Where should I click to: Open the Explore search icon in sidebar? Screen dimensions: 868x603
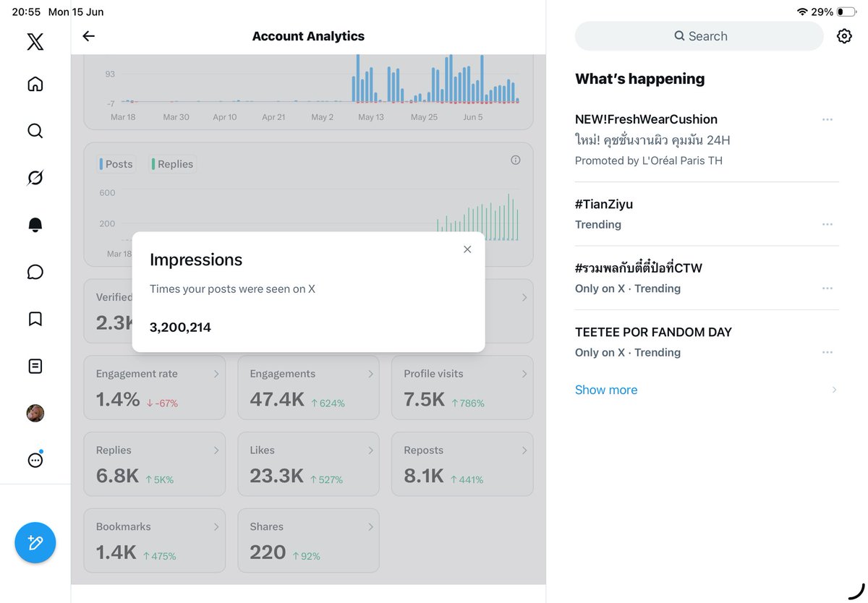tap(35, 131)
